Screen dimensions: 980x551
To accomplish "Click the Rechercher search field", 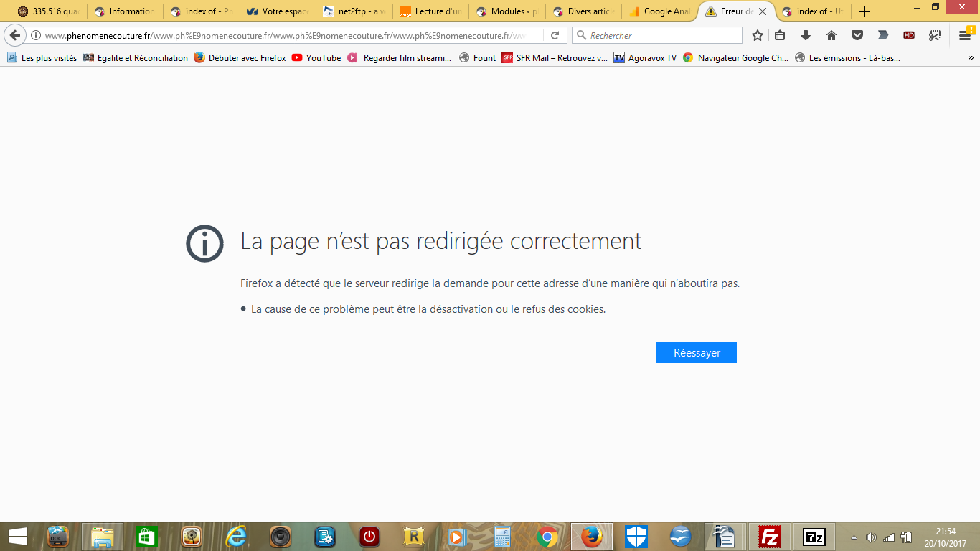I will click(x=657, y=35).
